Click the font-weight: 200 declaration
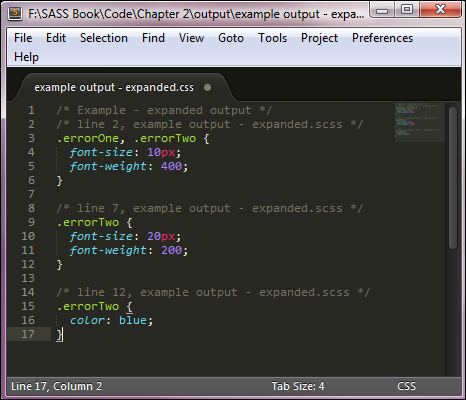 click(x=129, y=250)
